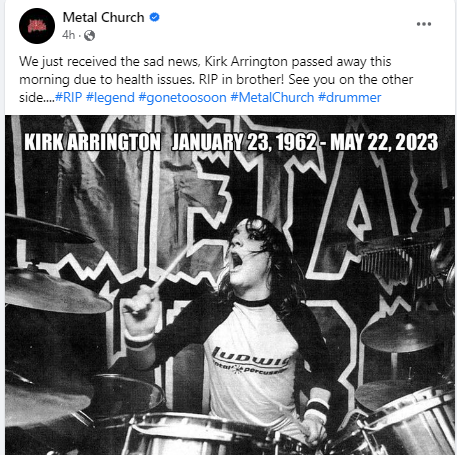This screenshot has height=455, width=457.
Task: Click the post text about Kirk Arrington
Action: [x=216, y=79]
